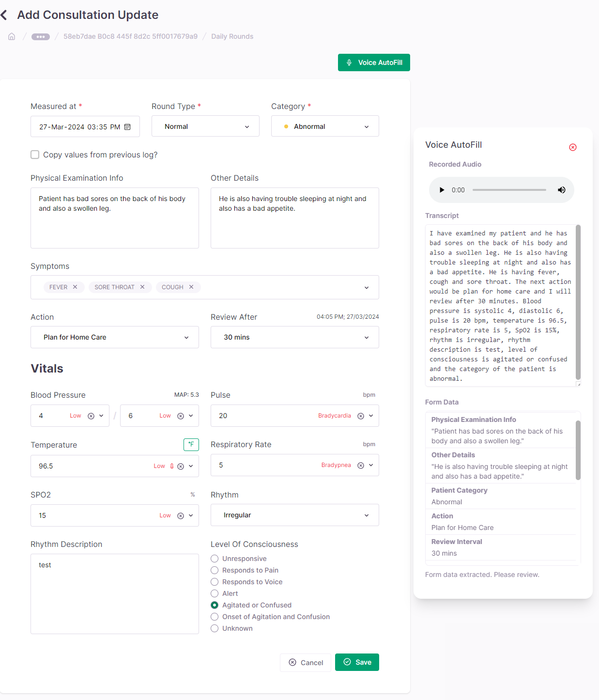Click the back arrow beside Add Consultation Update
Viewport: 599px width, 700px height.
click(4, 15)
